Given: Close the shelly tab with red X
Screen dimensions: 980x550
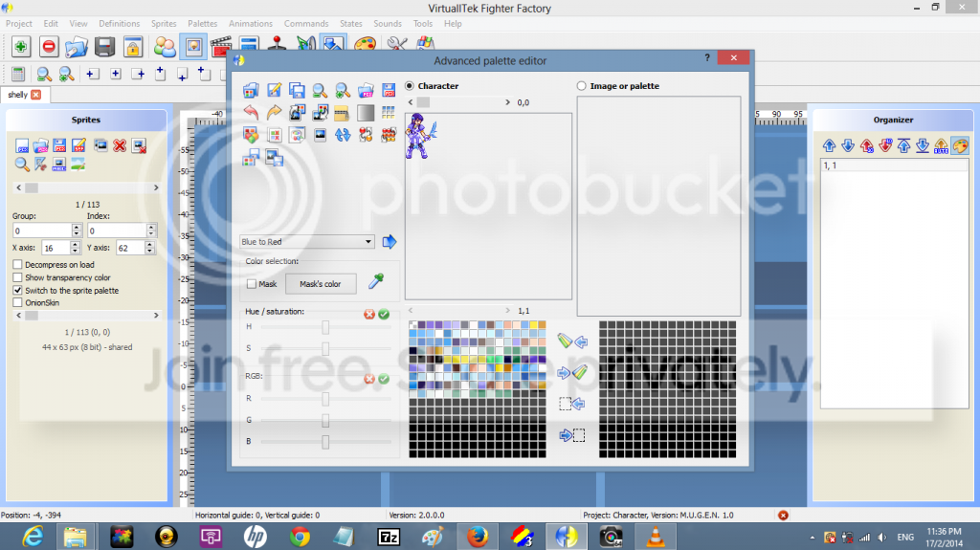Looking at the screenshot, I should 36,95.
